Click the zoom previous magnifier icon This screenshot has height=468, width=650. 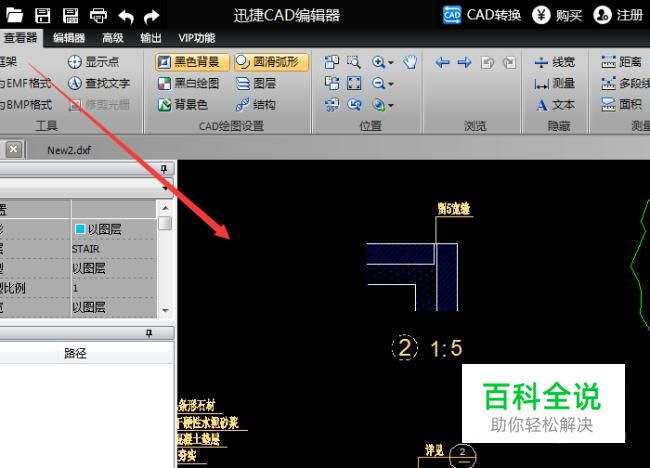[x=354, y=105]
